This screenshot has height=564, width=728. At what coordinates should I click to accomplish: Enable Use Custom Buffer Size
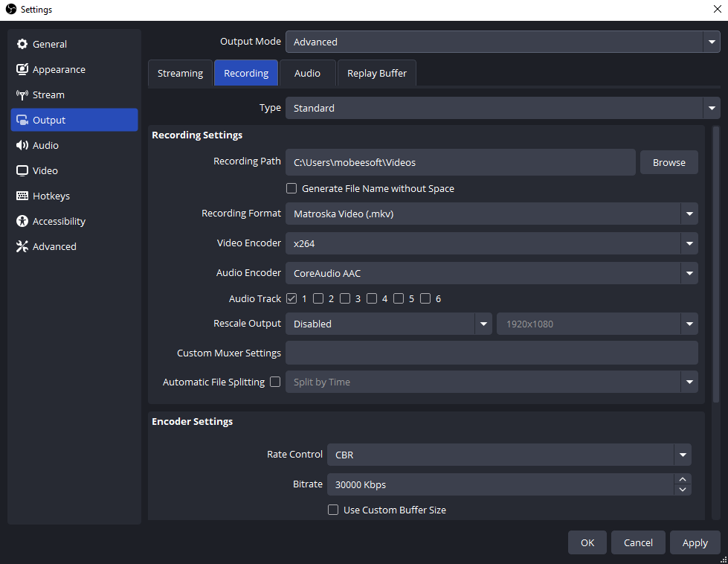point(333,510)
